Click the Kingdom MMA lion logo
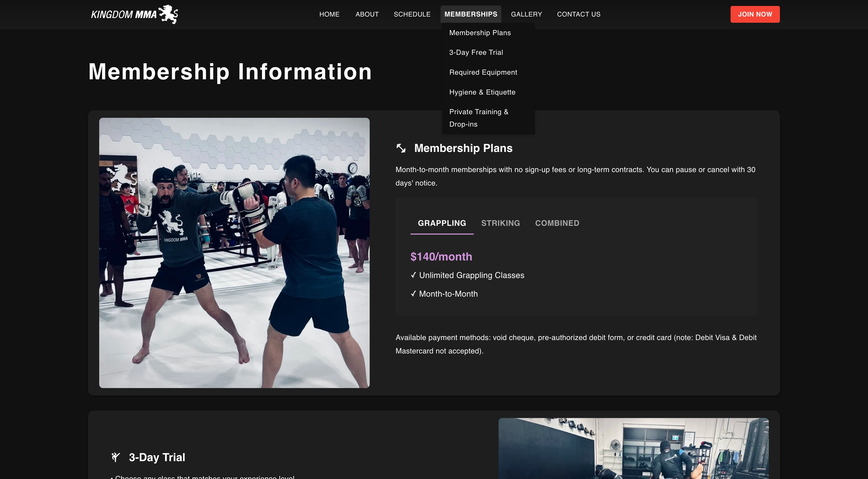The height and width of the screenshot is (479, 868). coord(168,14)
